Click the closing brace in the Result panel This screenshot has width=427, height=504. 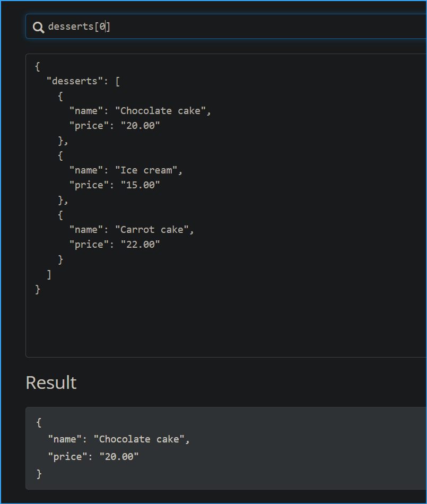[39, 473]
